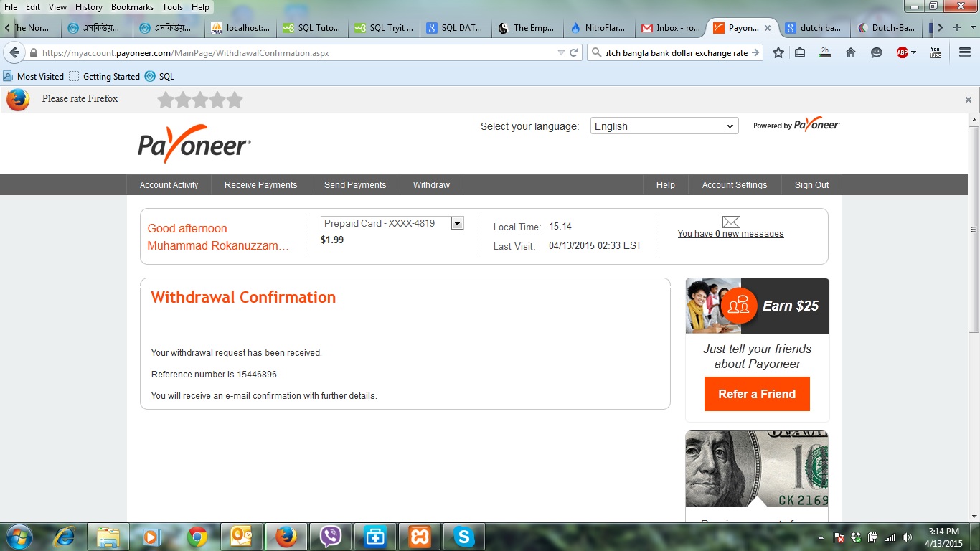Click Sign Out in the nav bar
Image resolution: width=980 pixels, height=551 pixels.
click(811, 185)
